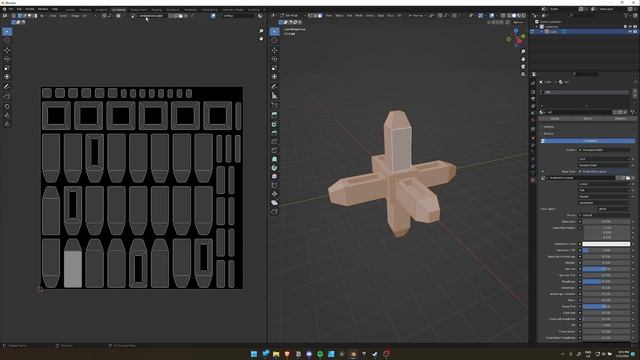Screen dimensions: 640x360
Task: Click the Subsurface Color white swatch
Action: (x=606, y=244)
